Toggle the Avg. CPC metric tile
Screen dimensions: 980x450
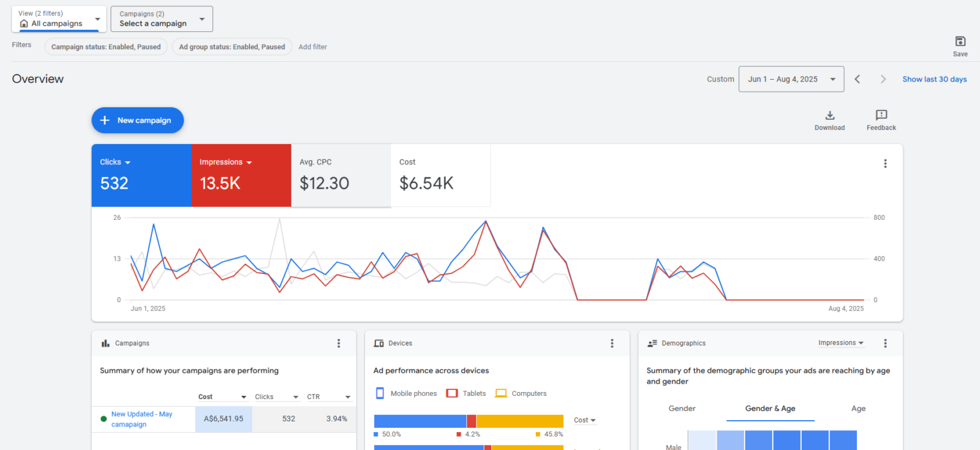[341, 175]
